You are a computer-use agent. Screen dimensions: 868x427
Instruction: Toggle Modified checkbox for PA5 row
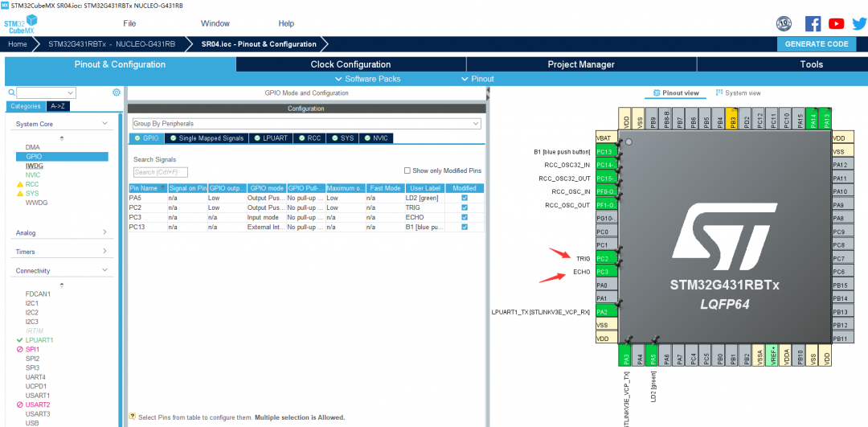[465, 198]
